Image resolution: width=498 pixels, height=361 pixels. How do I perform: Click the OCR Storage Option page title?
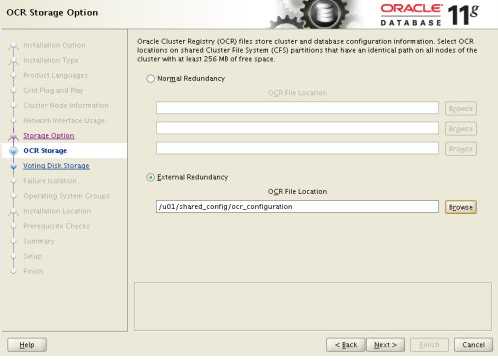pos(52,13)
